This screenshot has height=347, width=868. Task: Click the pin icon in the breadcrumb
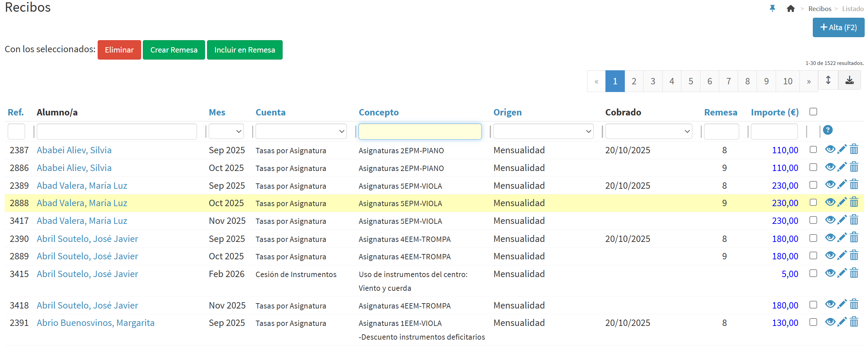click(772, 8)
